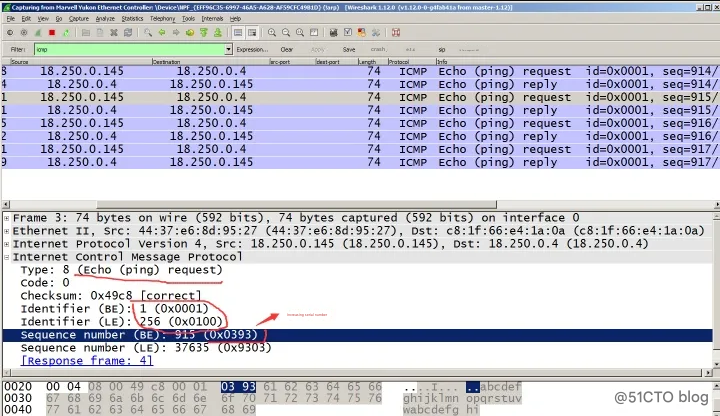This screenshot has width=720, height=416.
Task: Open the Analyze menu
Action: coord(105,19)
